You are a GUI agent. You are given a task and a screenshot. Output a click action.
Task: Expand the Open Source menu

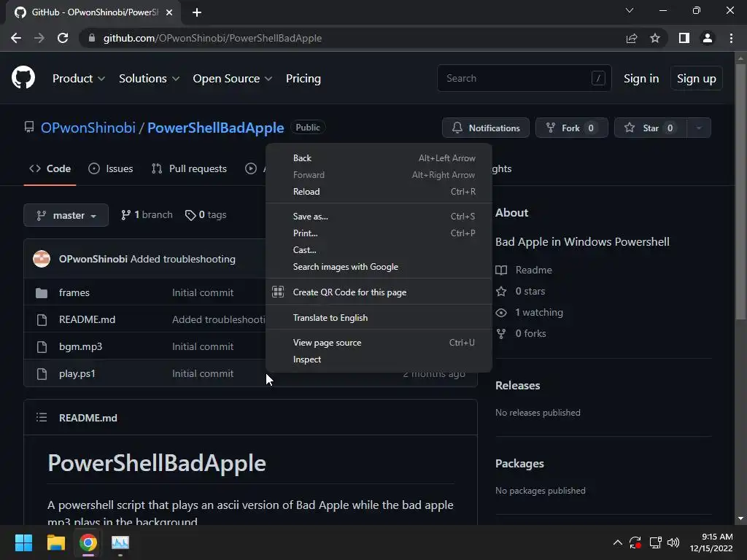(x=233, y=79)
